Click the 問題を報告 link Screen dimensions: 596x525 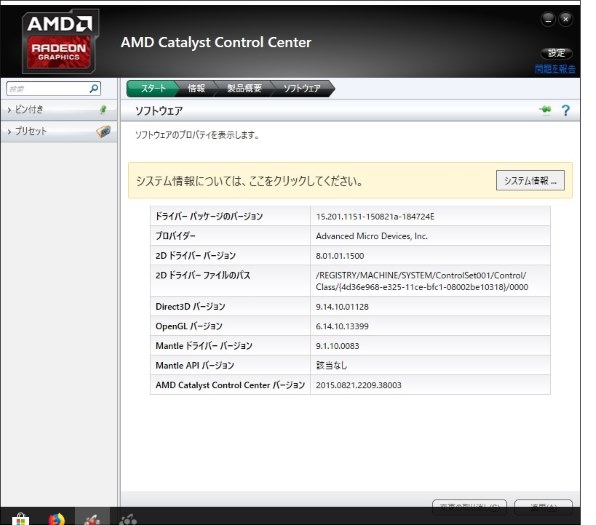point(555,69)
